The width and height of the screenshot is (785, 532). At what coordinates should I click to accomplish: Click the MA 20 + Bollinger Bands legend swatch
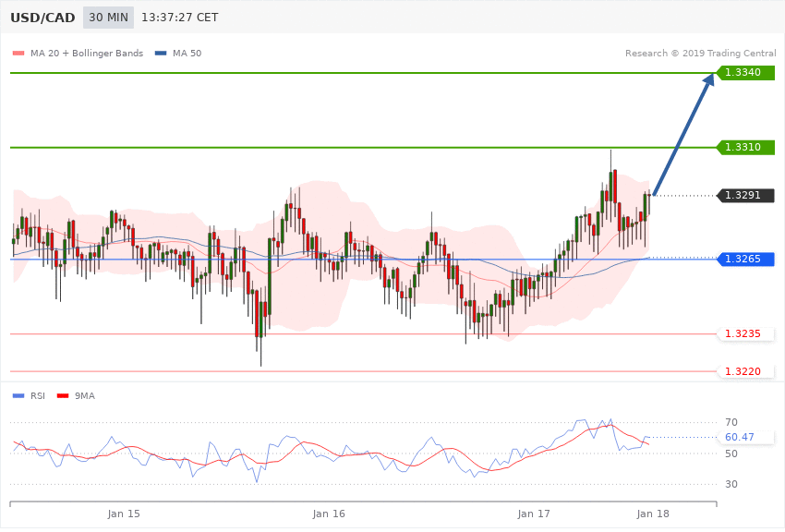(x=18, y=53)
